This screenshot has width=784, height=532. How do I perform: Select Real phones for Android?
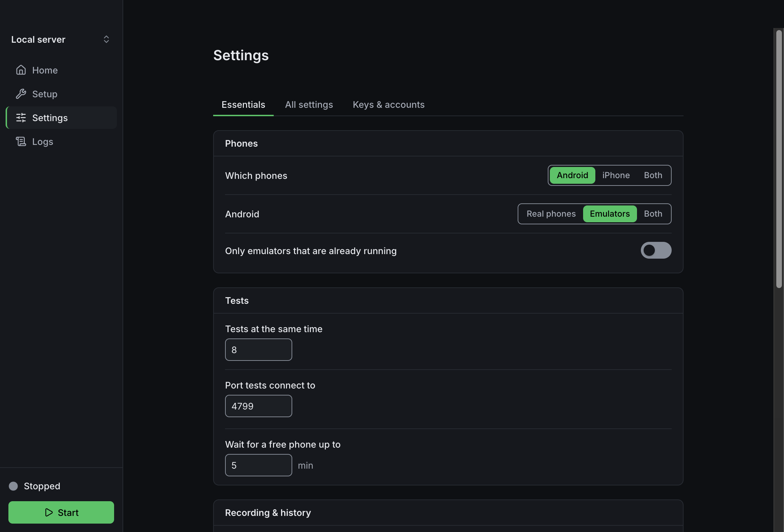point(551,213)
